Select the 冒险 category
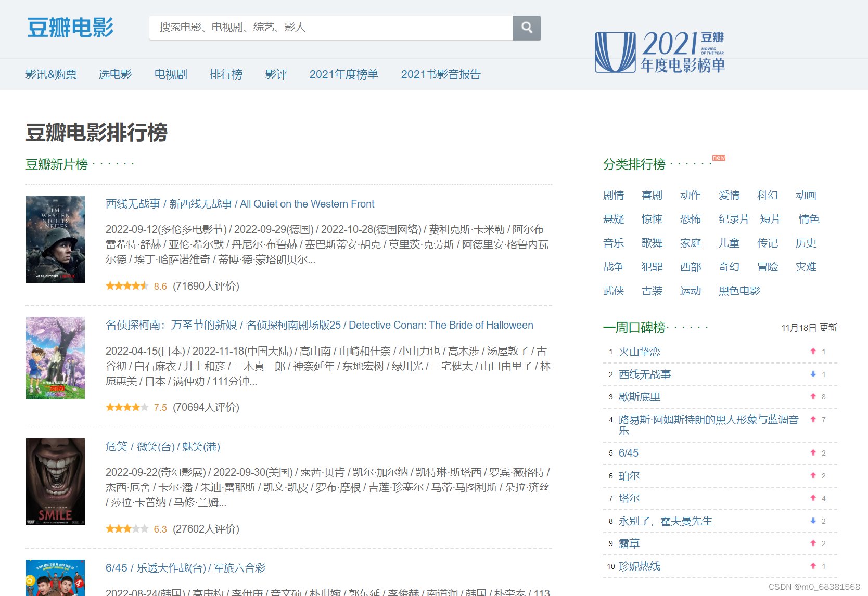The image size is (868, 596). click(768, 267)
